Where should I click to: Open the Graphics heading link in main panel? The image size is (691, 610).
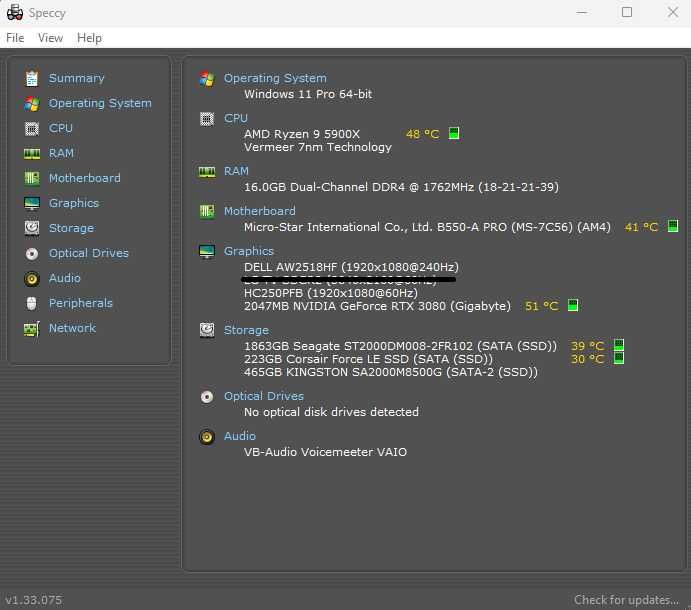pos(249,251)
